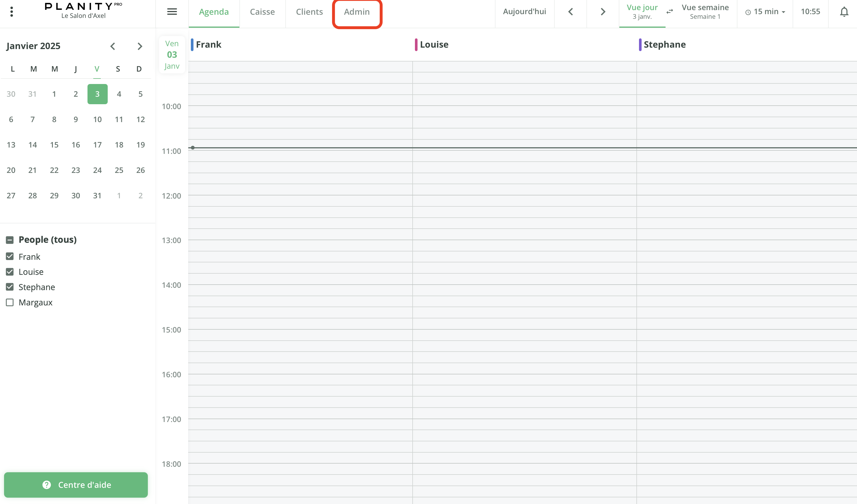Toggle the hamburger sidebar menu
857x504 pixels.
click(172, 12)
